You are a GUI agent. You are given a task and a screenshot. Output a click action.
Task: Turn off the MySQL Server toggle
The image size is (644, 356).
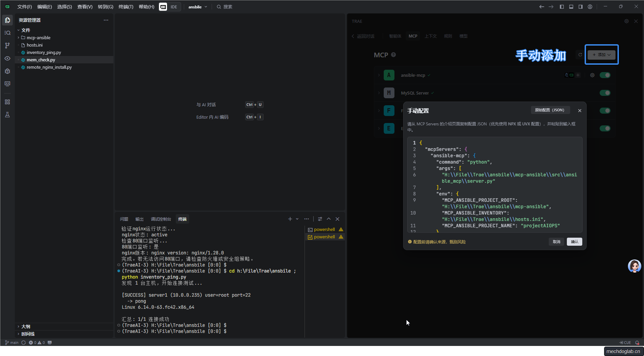click(605, 93)
